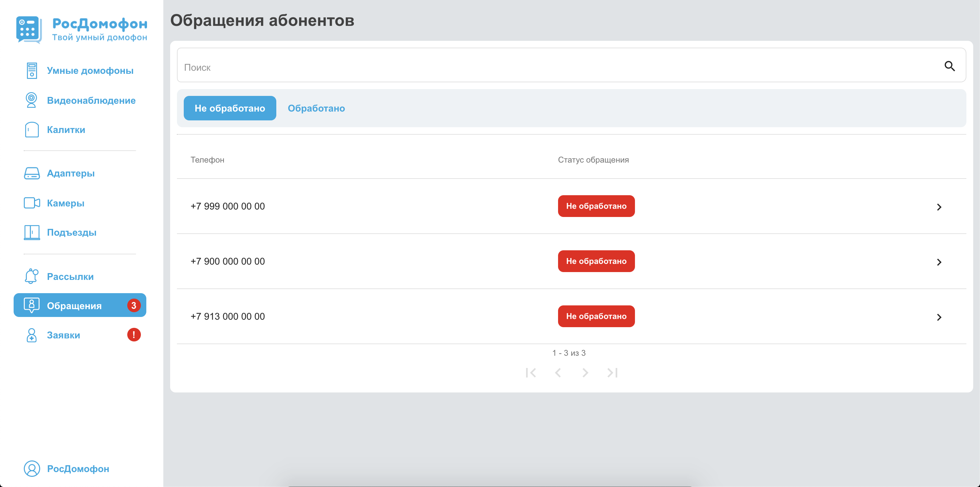Screen dimensions: 980x487
Task: Open the Заявки person-plus icon
Action: click(32, 335)
